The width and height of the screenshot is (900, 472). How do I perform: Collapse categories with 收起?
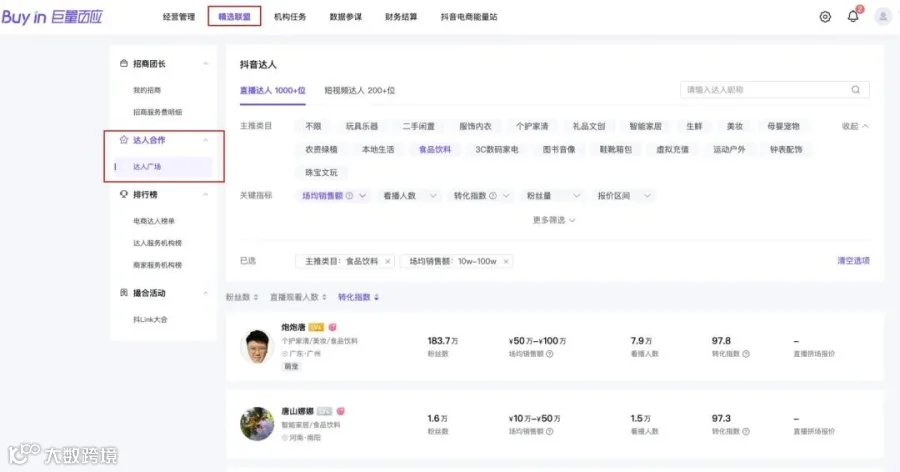[x=855, y=126]
